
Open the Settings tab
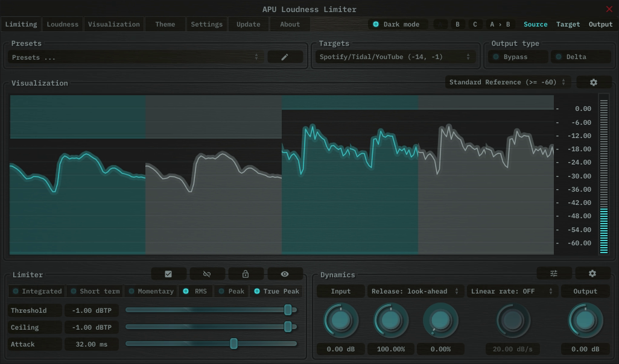(x=206, y=25)
